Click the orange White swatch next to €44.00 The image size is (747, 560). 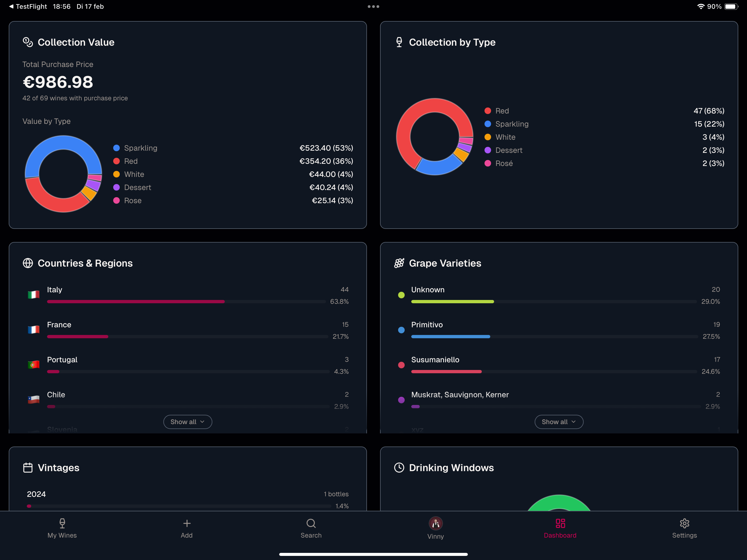[116, 174]
